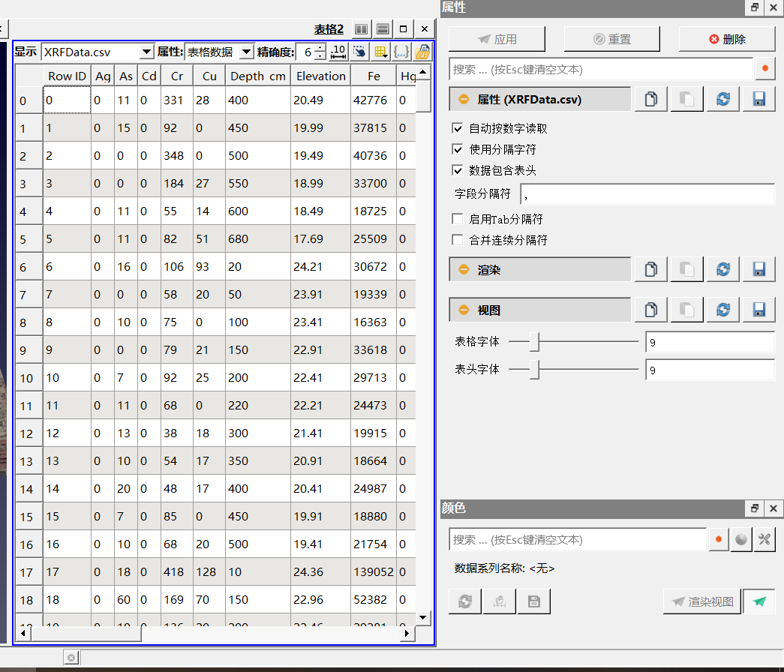Image resolution: width=784 pixels, height=672 pixels.
Task: Toggle field data braces icon
Action: tap(401, 52)
